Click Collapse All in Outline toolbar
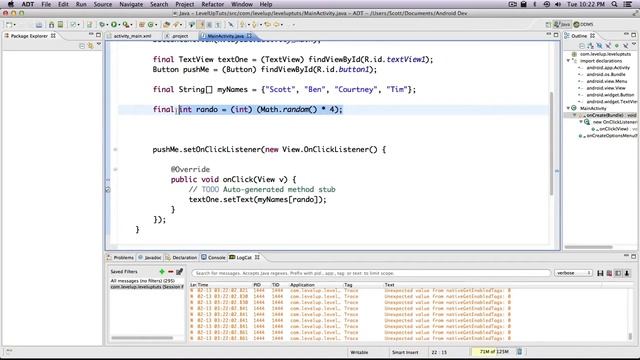The width and height of the screenshot is (640, 360). point(582,46)
